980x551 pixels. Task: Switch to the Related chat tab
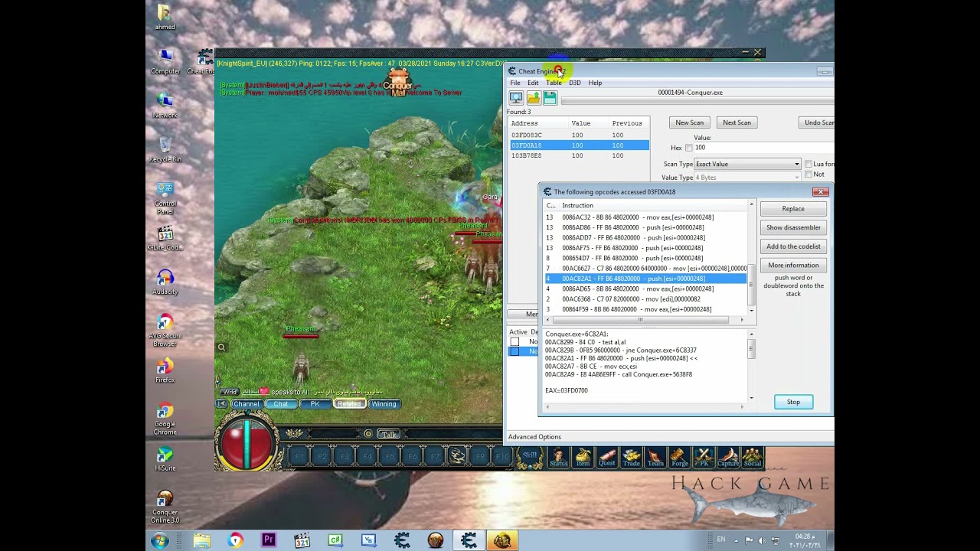click(349, 404)
